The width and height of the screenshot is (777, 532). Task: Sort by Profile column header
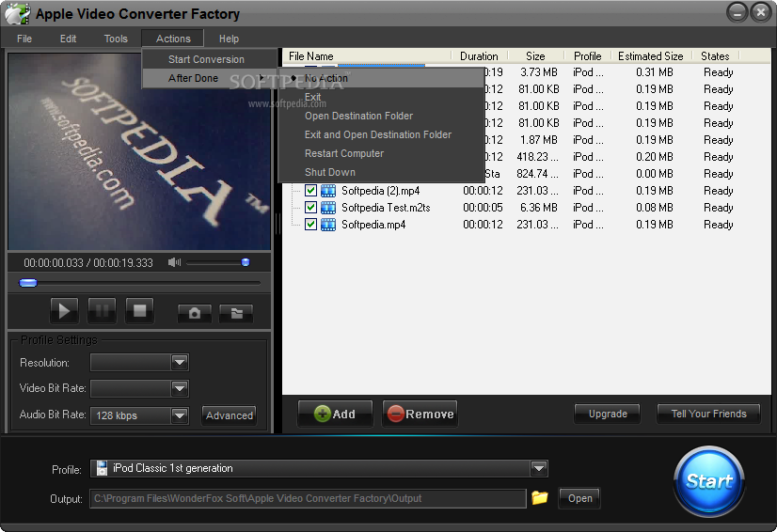(x=588, y=56)
